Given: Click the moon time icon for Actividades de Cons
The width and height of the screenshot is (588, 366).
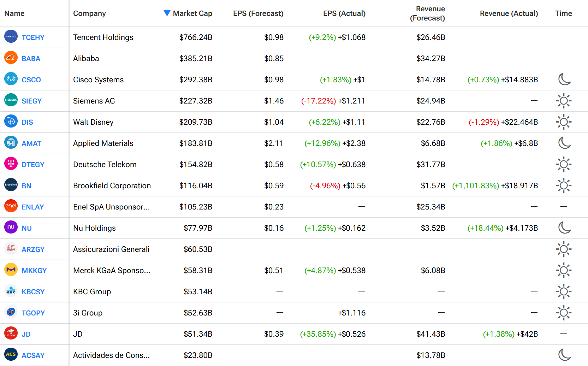Looking at the screenshot, I should tap(564, 355).
